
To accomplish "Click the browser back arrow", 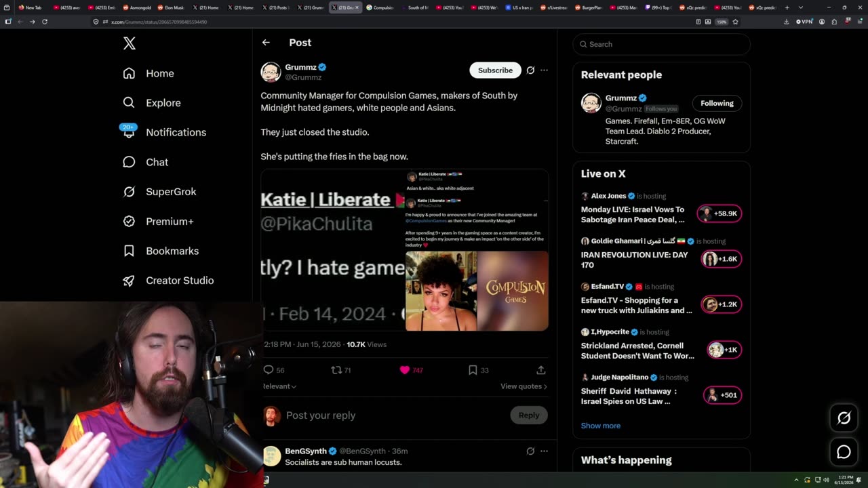I will pos(20,22).
